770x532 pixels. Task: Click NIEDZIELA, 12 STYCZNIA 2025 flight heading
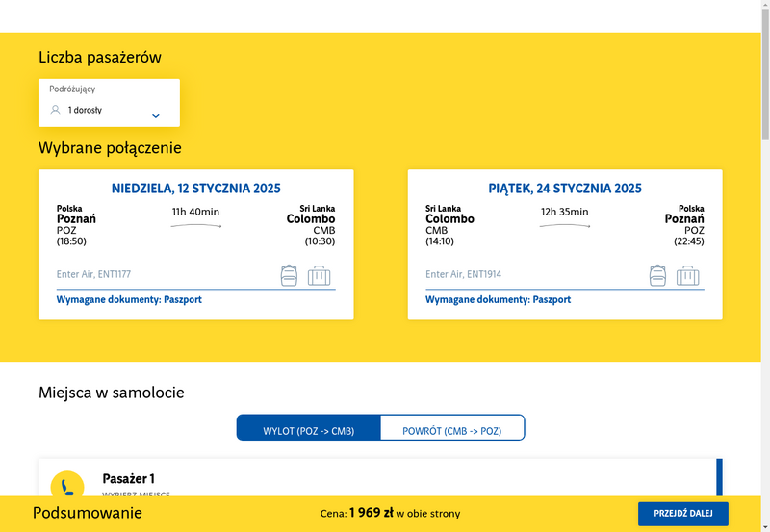pos(196,189)
